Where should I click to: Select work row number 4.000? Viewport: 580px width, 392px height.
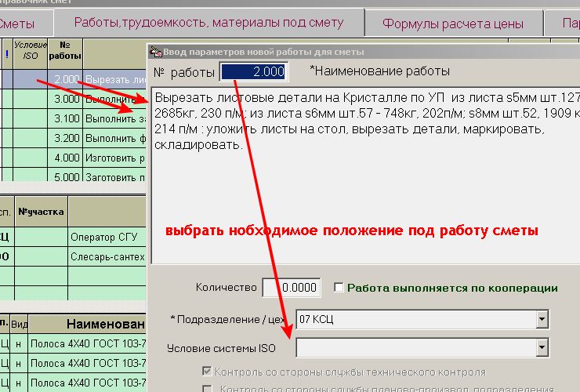(x=66, y=158)
